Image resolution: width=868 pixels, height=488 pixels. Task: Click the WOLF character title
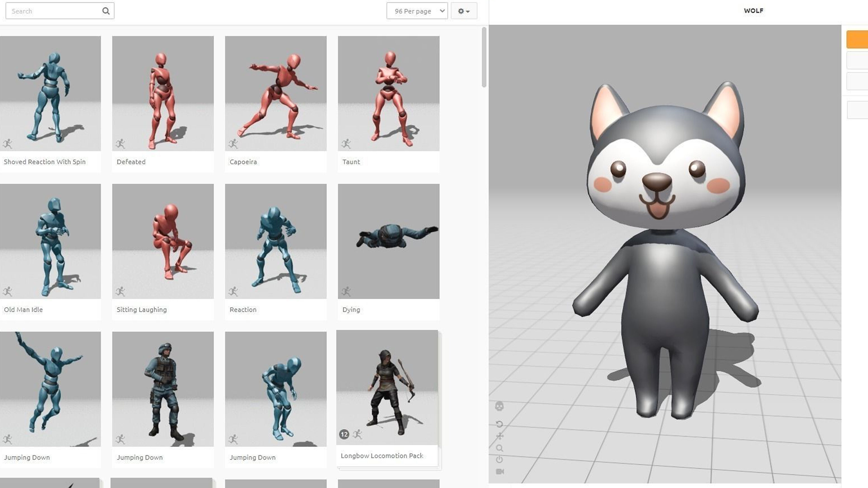753,11
